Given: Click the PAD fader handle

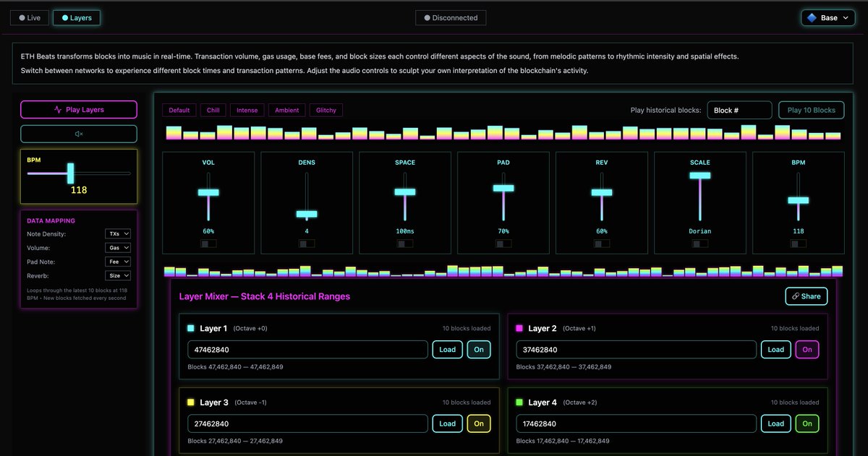Looking at the screenshot, I should coord(503,188).
